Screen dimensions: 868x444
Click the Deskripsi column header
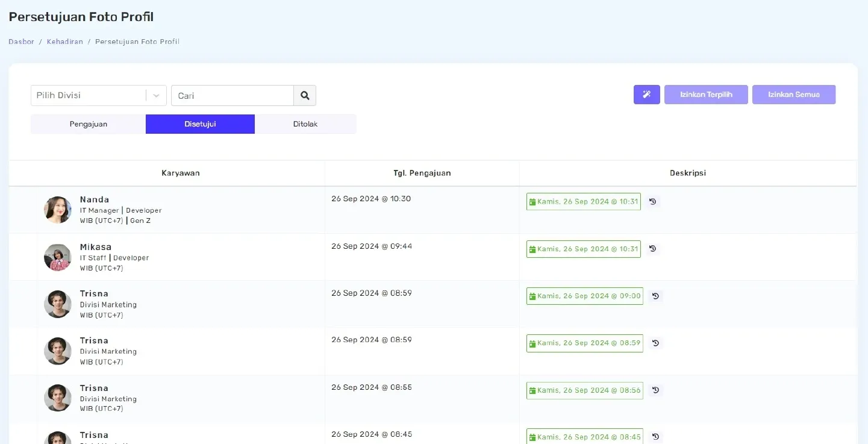[688, 173]
